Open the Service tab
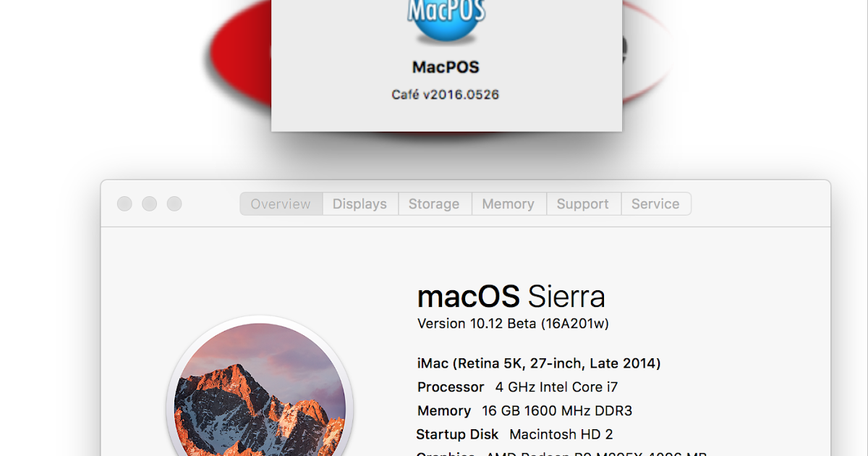Image resolution: width=868 pixels, height=456 pixels. tap(655, 203)
